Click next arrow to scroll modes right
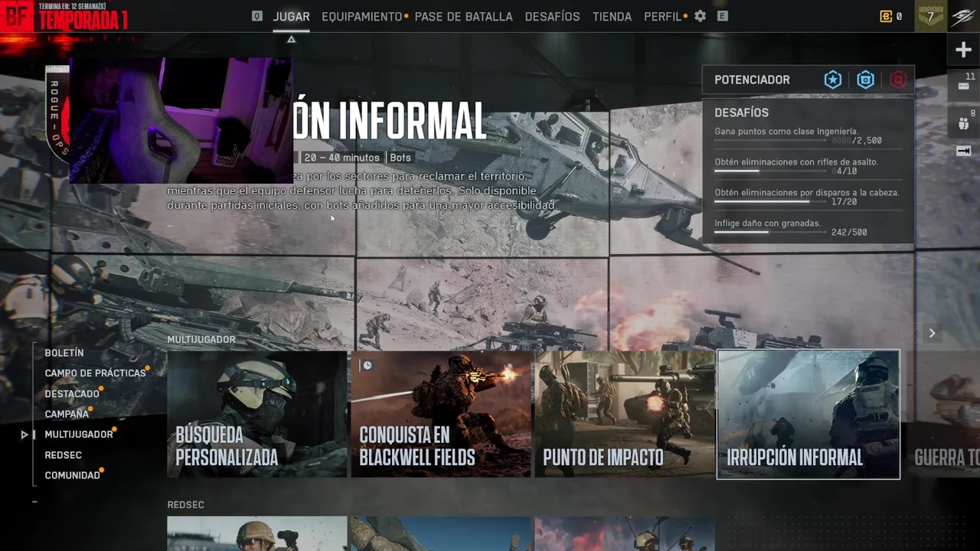The height and width of the screenshot is (551, 980). pos(932,333)
